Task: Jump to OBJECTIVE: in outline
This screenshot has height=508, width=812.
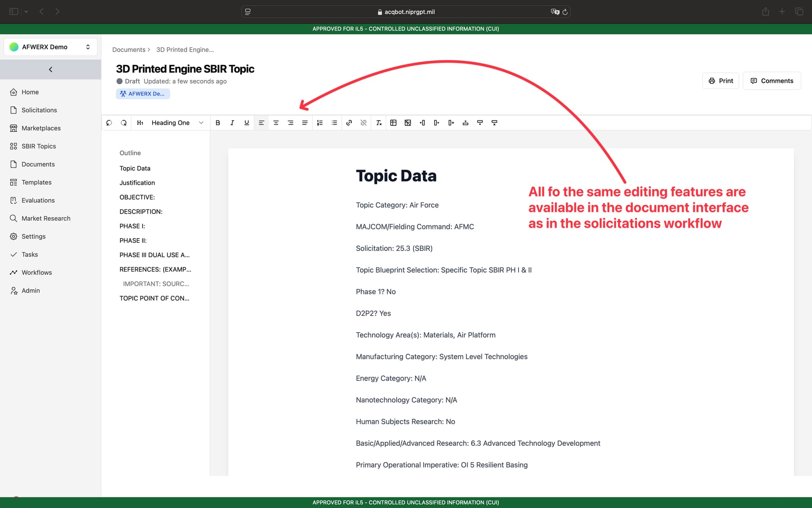Action: tap(137, 197)
